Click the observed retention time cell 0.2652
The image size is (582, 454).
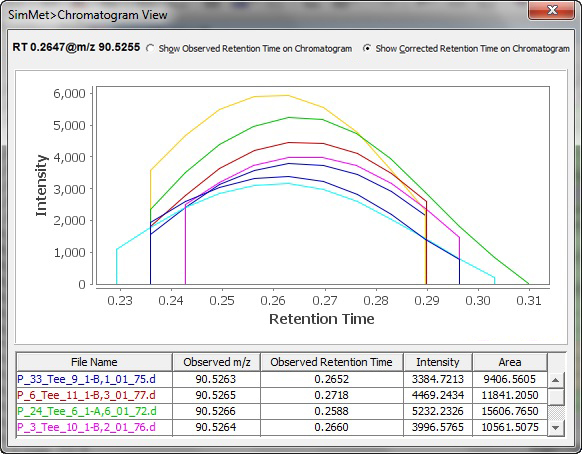tap(331, 379)
